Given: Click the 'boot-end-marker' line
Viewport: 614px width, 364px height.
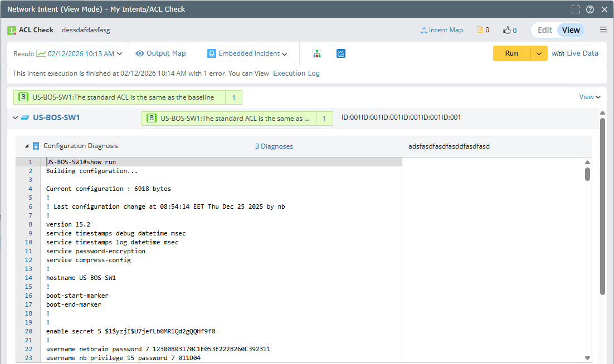Looking at the screenshot, I should click(74, 304).
